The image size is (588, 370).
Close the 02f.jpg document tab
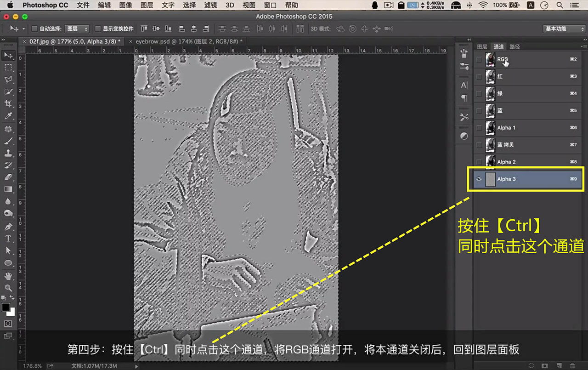coord(24,41)
